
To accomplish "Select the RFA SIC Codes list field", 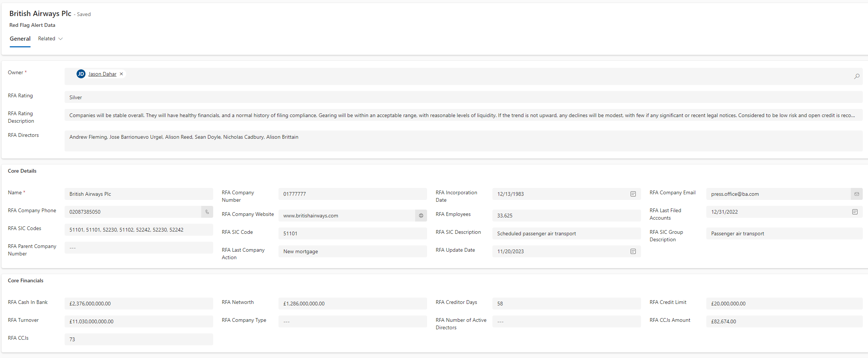I will (139, 230).
